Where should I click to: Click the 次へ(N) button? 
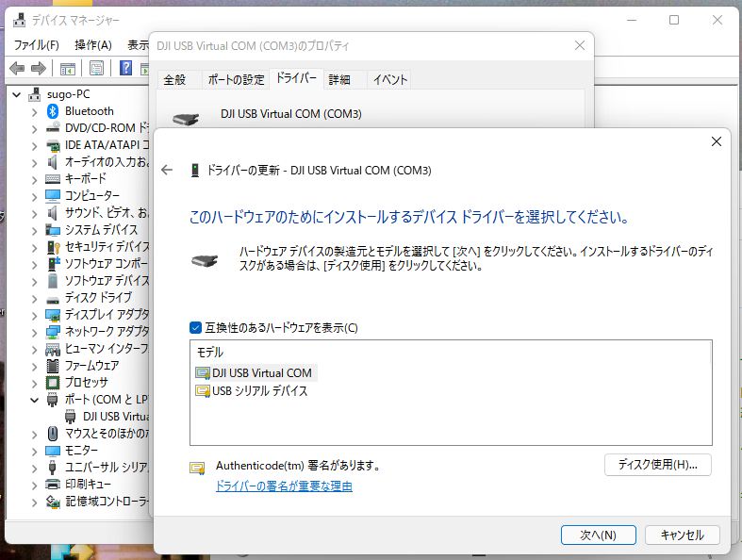pos(598,535)
